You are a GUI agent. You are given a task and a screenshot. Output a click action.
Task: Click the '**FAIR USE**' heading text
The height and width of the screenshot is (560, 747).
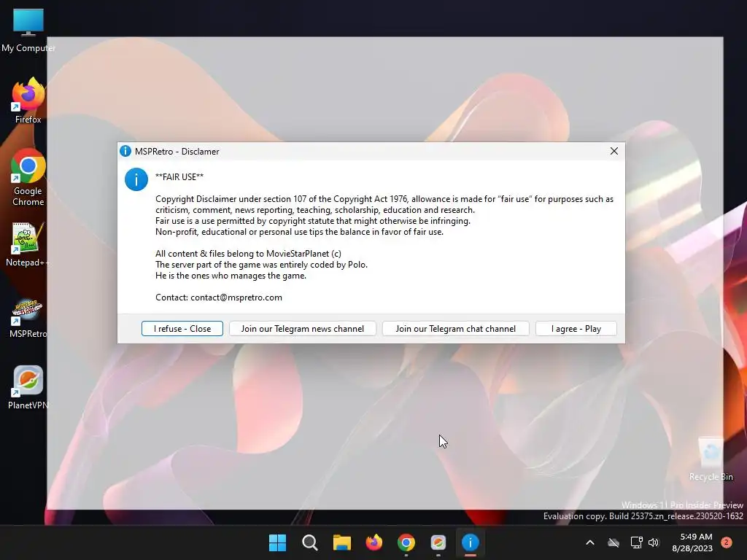click(x=179, y=177)
